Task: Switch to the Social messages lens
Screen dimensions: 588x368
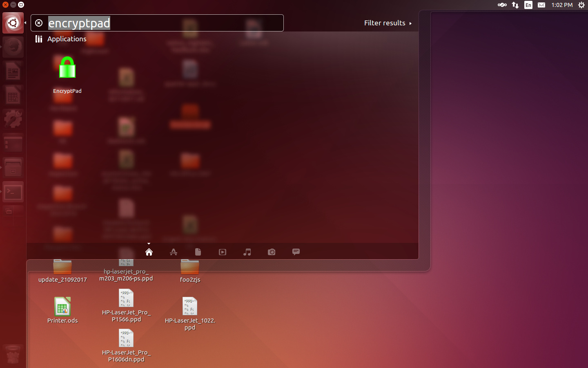Action: [296, 252]
